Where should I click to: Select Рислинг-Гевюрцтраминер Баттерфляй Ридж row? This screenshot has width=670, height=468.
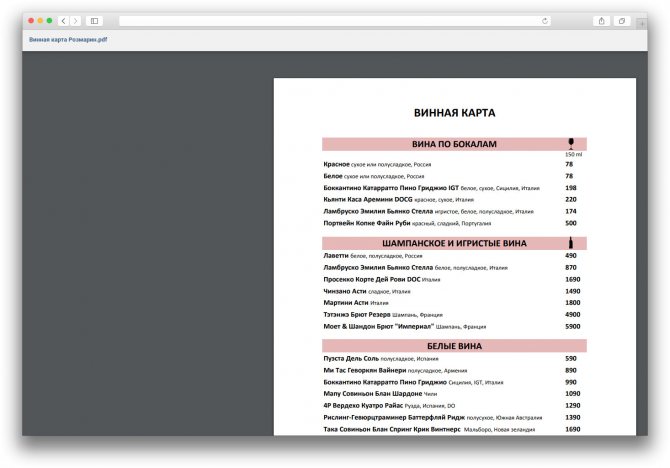click(454, 418)
